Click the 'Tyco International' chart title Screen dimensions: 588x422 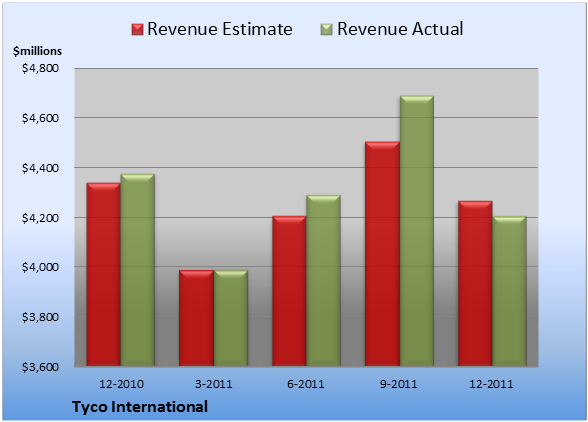pyautogui.click(x=140, y=407)
